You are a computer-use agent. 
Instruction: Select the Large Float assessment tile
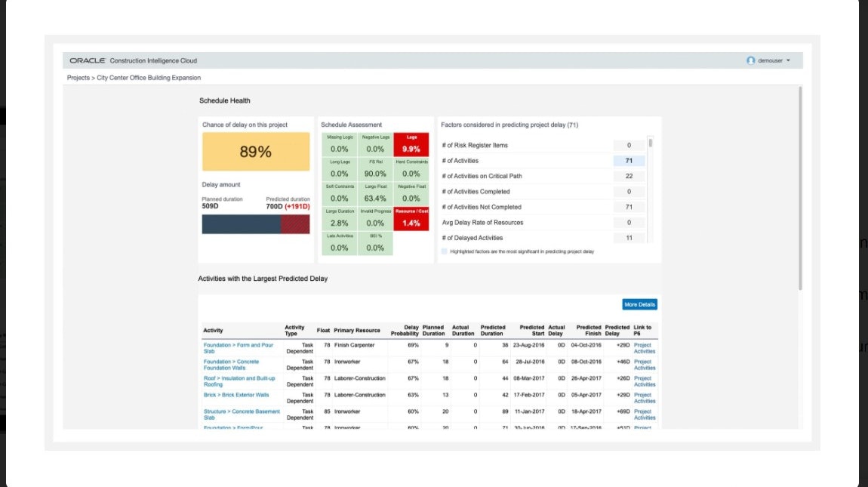click(374, 194)
